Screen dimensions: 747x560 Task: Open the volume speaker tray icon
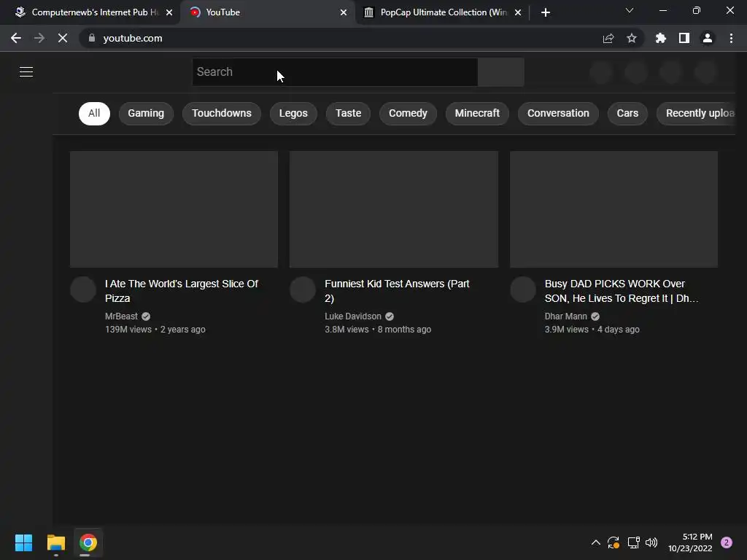[x=651, y=542]
